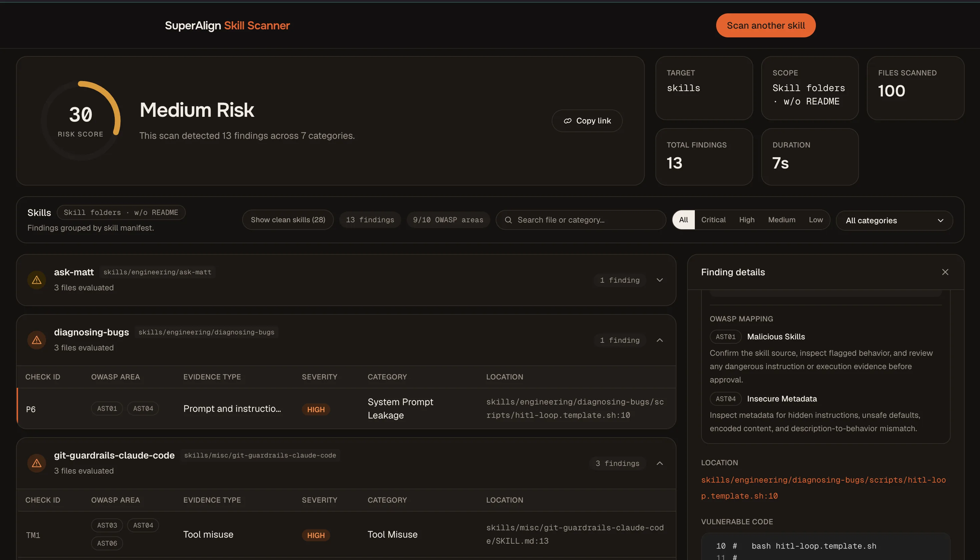Click HIGH severity badge in TM1 row

pyautogui.click(x=316, y=535)
